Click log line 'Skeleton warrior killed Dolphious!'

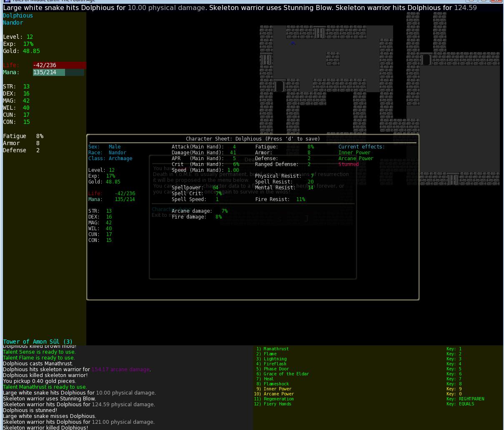(x=45, y=427)
